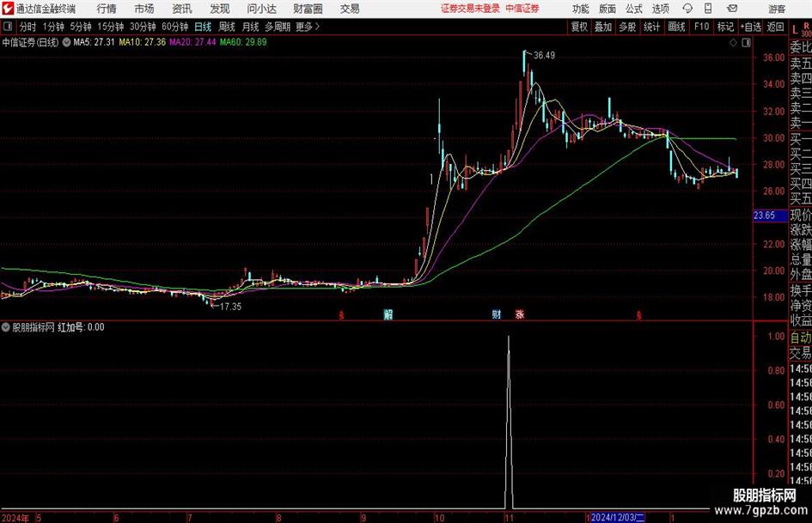Screen dimensions: 812x523
Task: Click the 画线 drawing button
Action: [x=676, y=27]
